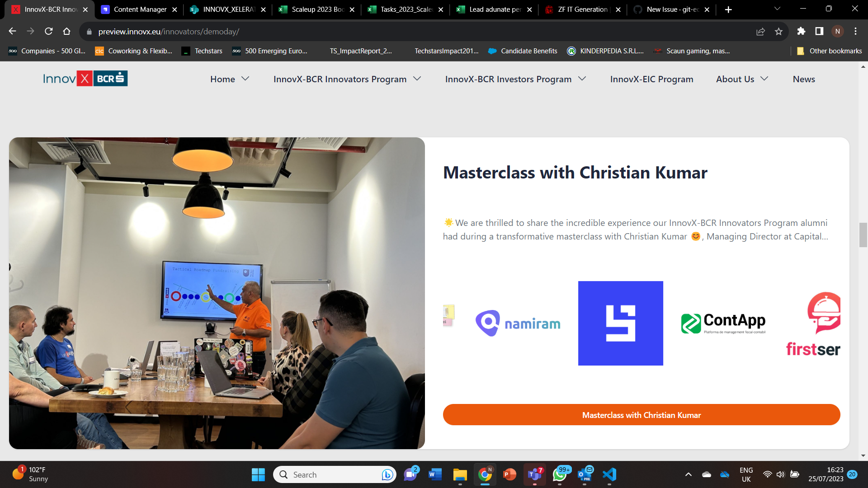The width and height of the screenshot is (868, 488).
Task: Open Visual Studio Code from the taskbar
Action: (609, 474)
